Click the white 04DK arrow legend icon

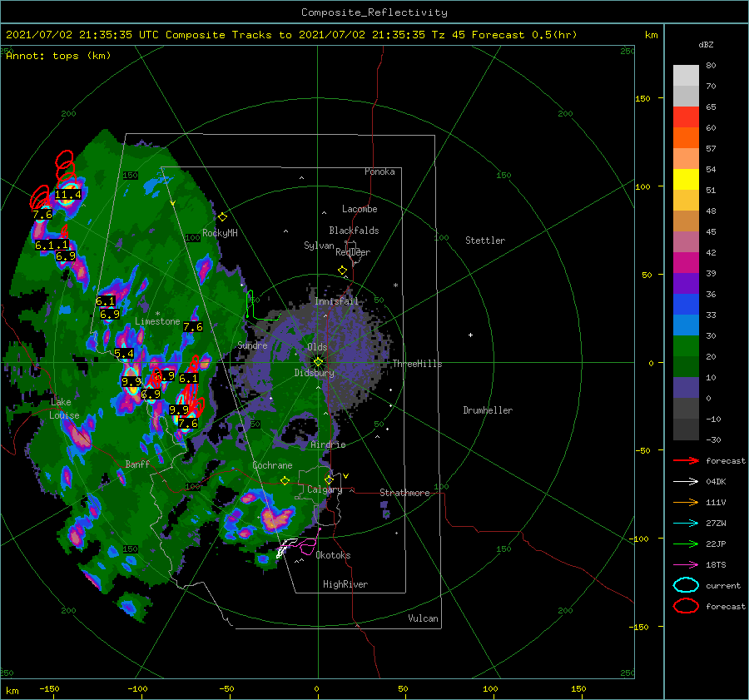coord(686,482)
